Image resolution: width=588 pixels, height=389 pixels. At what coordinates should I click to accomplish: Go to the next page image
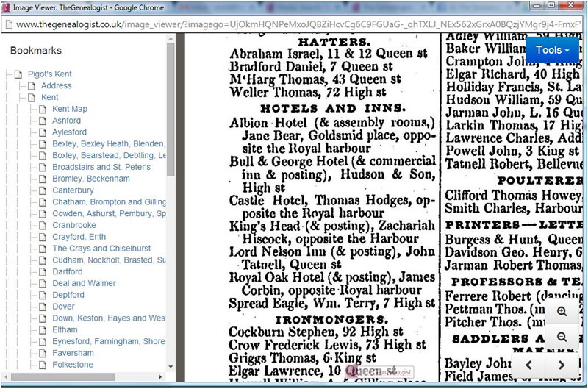562,365
